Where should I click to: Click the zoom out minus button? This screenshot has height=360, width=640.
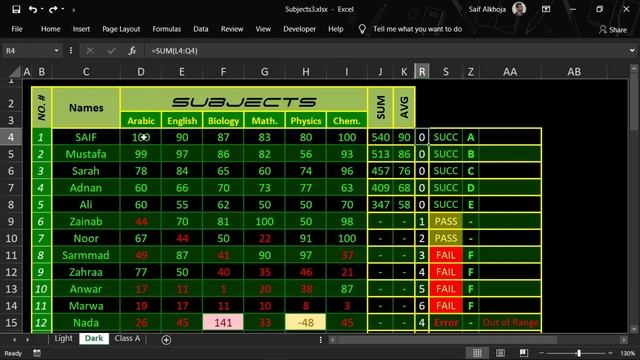coord(541,353)
